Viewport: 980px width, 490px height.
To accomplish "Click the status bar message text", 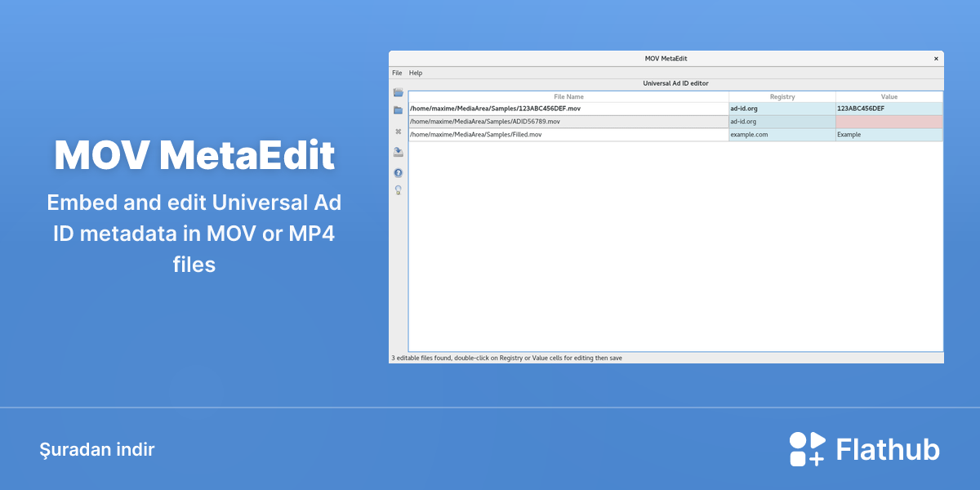I will click(506, 358).
